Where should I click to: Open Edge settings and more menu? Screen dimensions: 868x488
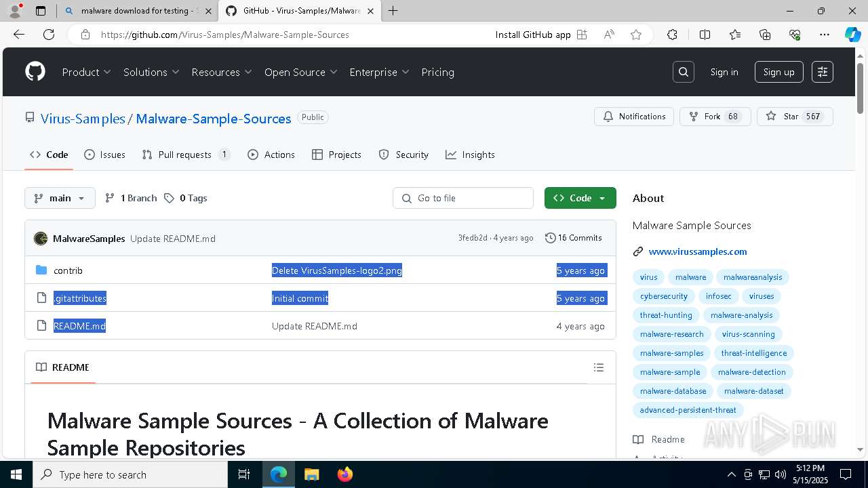(825, 35)
